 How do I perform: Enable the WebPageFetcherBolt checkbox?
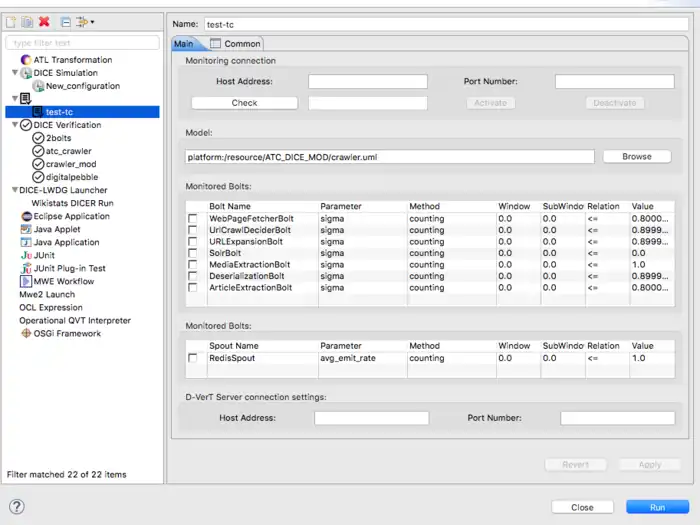(192, 218)
